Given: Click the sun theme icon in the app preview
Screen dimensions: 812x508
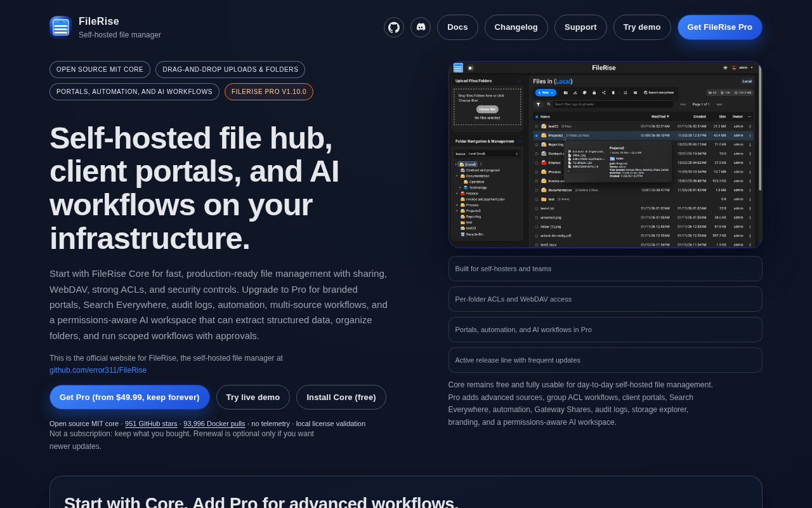Looking at the screenshot, I should click(x=725, y=67).
